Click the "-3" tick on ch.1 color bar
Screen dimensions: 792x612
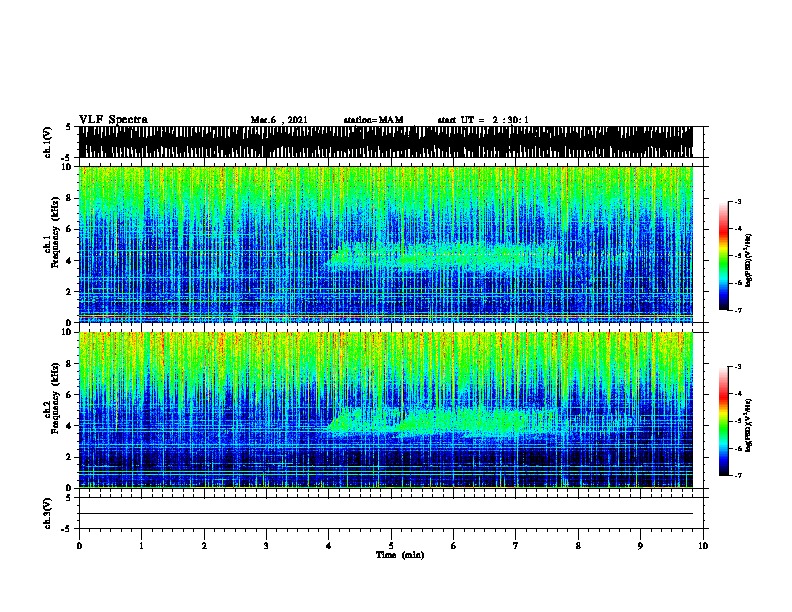(737, 201)
